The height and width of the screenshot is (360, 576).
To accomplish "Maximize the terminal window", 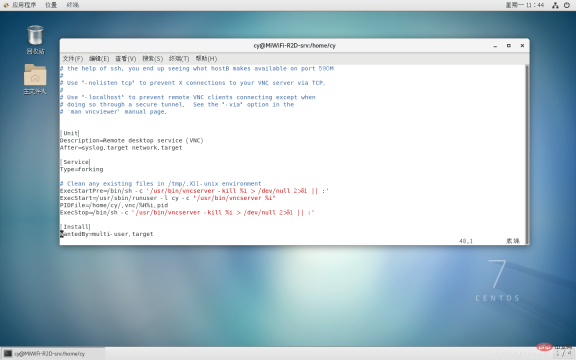I will click(x=509, y=46).
